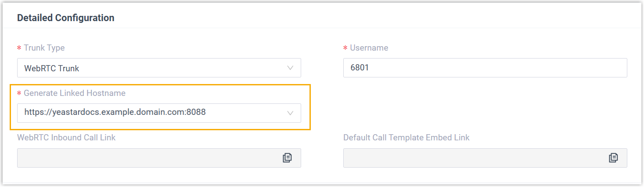Click the Username label
This screenshot has width=644, height=187.
(x=369, y=48)
